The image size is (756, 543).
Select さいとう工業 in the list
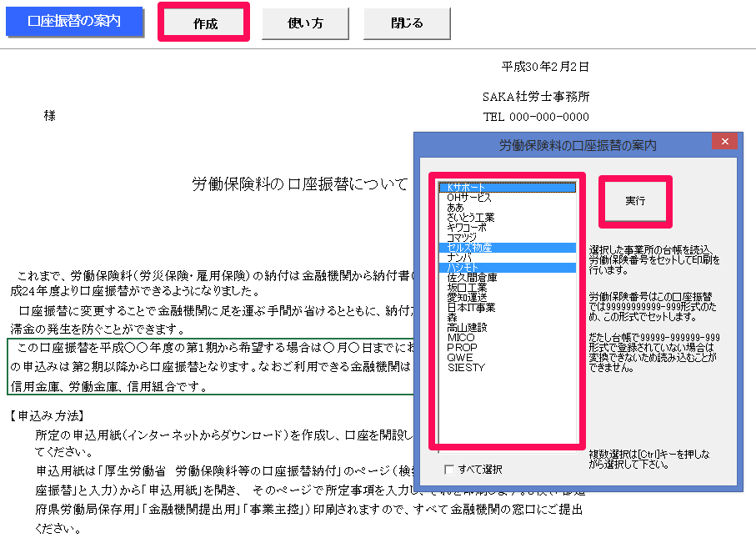tap(508, 217)
